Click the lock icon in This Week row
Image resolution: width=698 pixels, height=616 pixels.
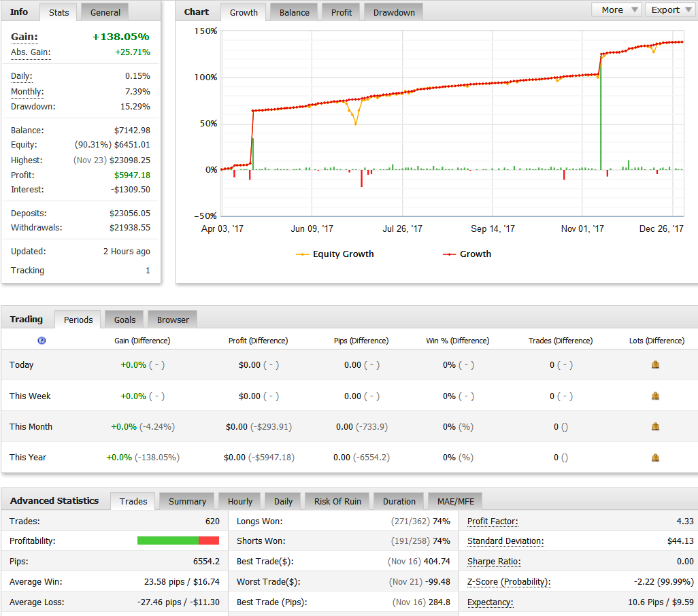(655, 396)
